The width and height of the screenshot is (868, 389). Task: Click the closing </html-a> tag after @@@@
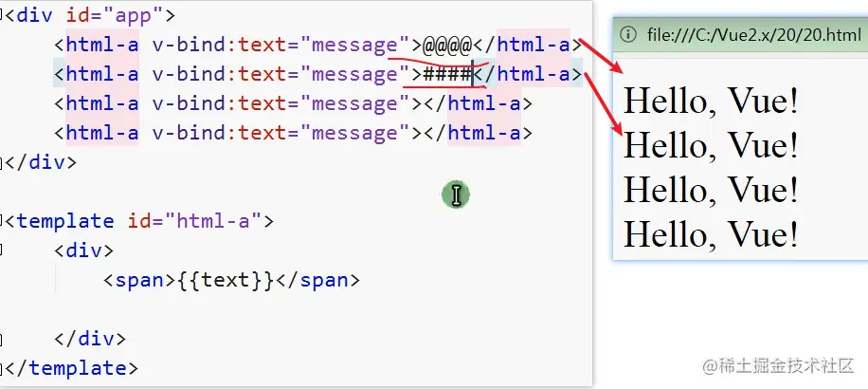[527, 45]
